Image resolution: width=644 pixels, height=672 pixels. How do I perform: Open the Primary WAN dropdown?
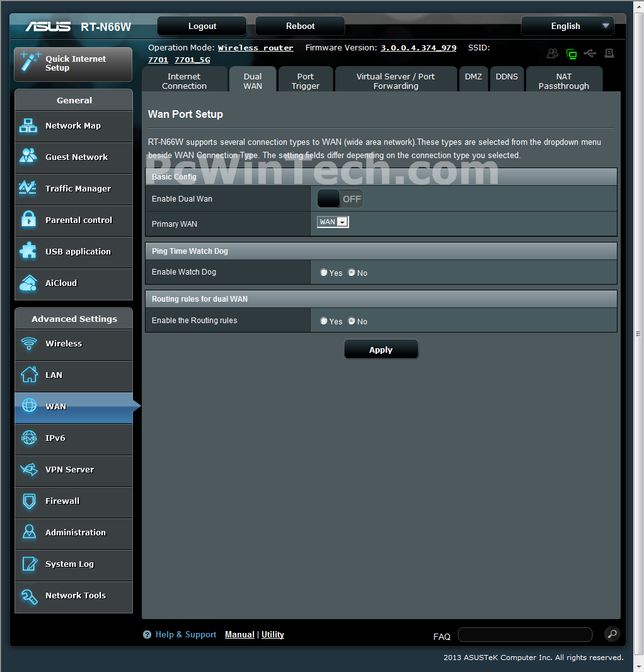(333, 222)
